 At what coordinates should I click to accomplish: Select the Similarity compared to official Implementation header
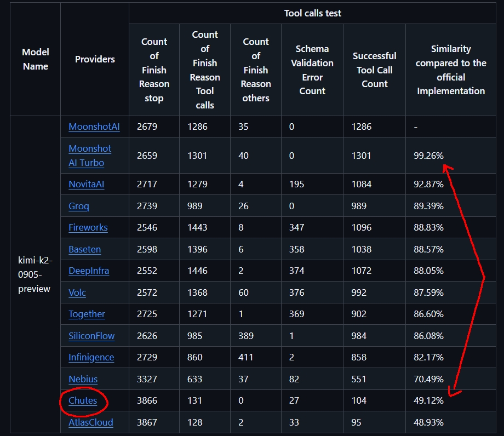click(x=451, y=70)
